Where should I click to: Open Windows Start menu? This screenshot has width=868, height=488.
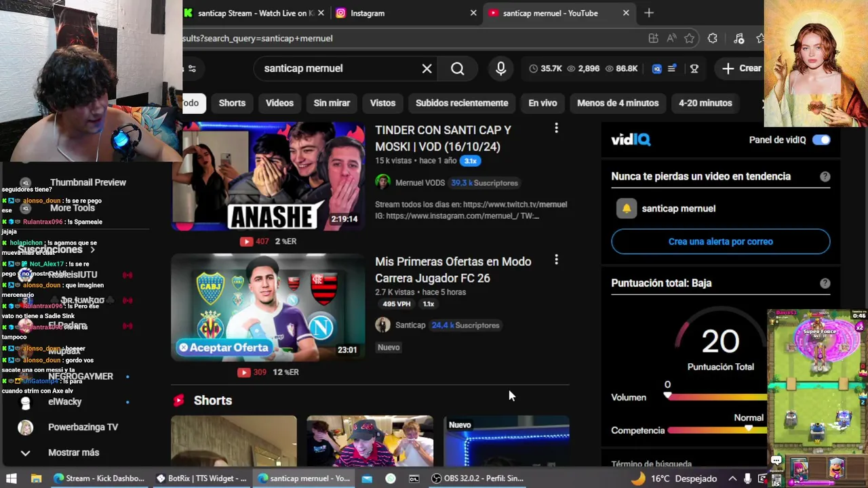pyautogui.click(x=12, y=479)
